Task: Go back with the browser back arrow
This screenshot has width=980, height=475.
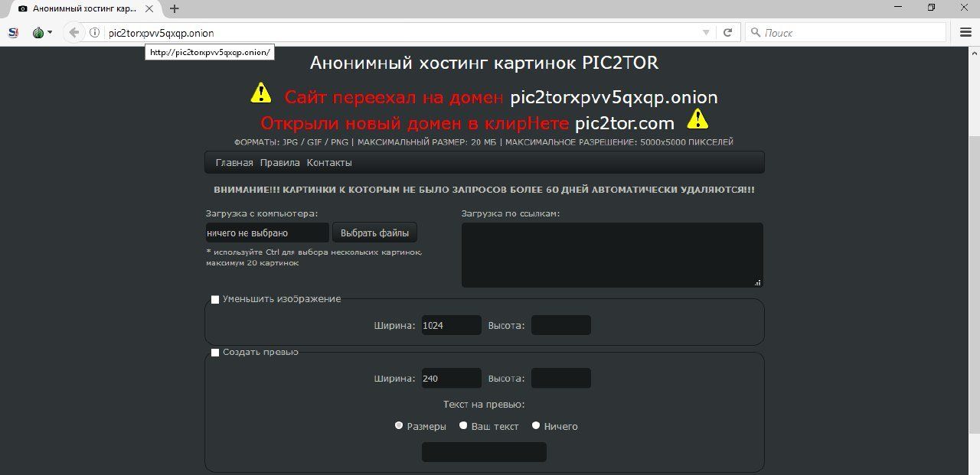Action: 73,33
